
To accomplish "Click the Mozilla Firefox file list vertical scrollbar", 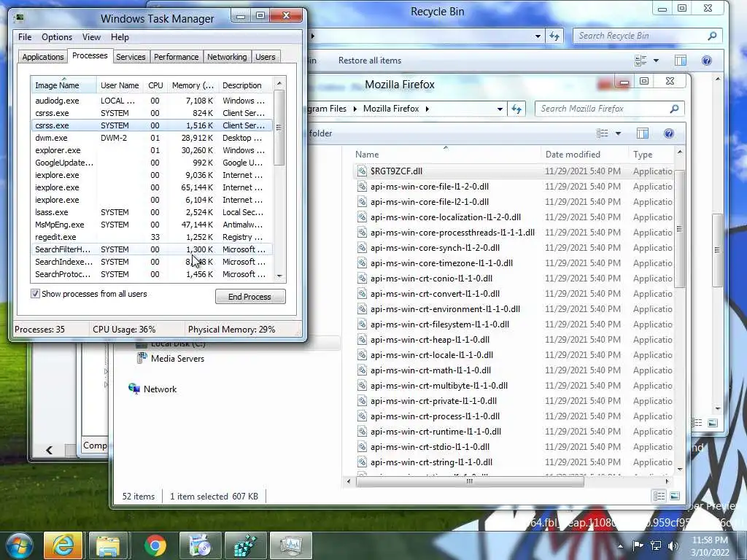I will click(679, 228).
